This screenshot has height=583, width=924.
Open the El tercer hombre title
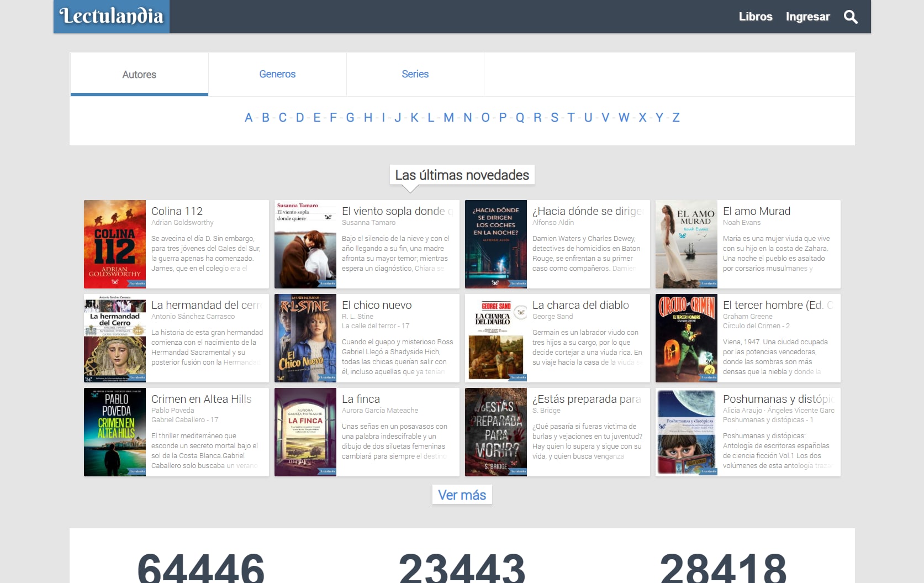778,305
